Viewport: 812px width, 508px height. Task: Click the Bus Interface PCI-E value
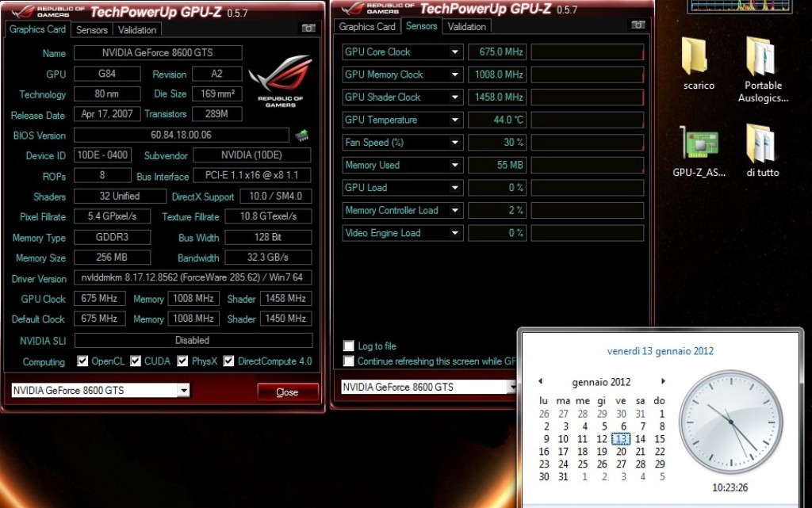click(251, 175)
